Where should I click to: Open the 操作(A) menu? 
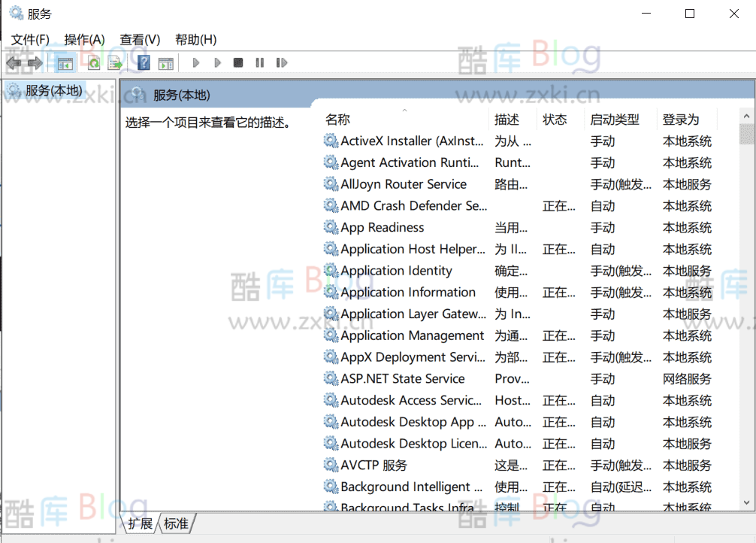83,39
